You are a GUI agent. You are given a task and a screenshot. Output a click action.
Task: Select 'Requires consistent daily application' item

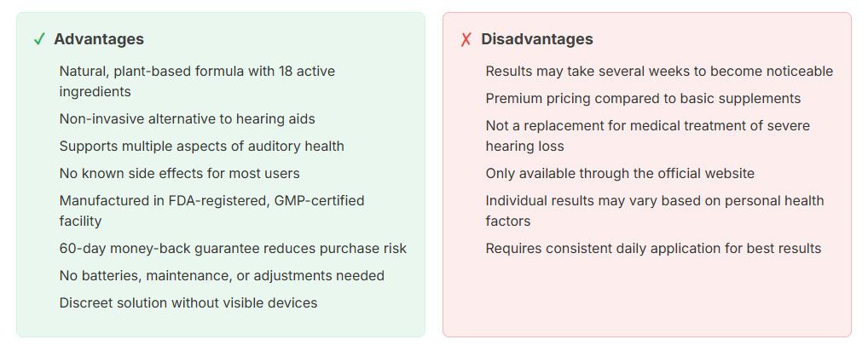pos(653,248)
